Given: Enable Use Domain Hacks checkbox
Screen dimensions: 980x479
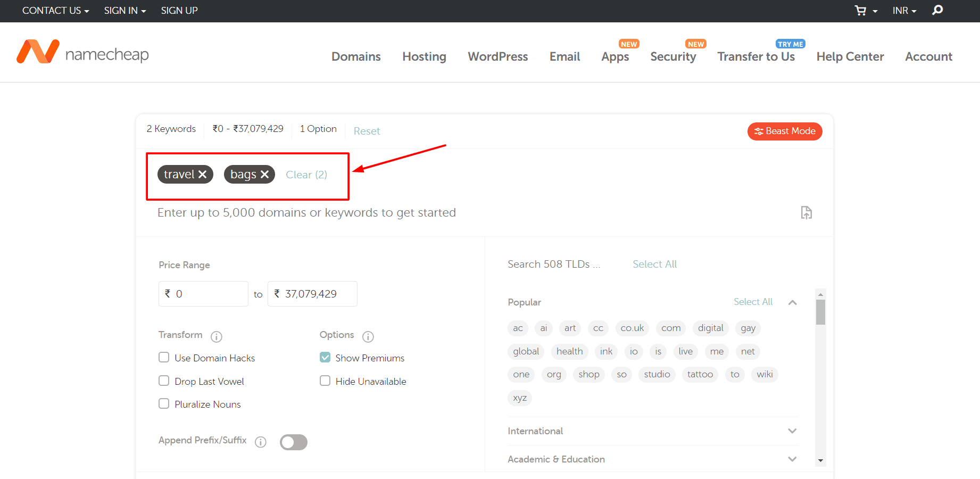Looking at the screenshot, I should click(164, 358).
